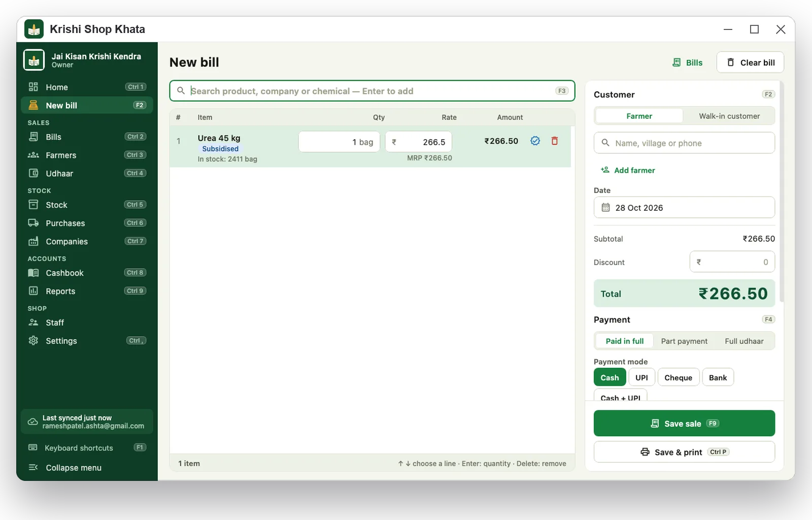The width and height of the screenshot is (812, 520).
Task: Open Staff management
Action: pyautogui.click(x=87, y=323)
